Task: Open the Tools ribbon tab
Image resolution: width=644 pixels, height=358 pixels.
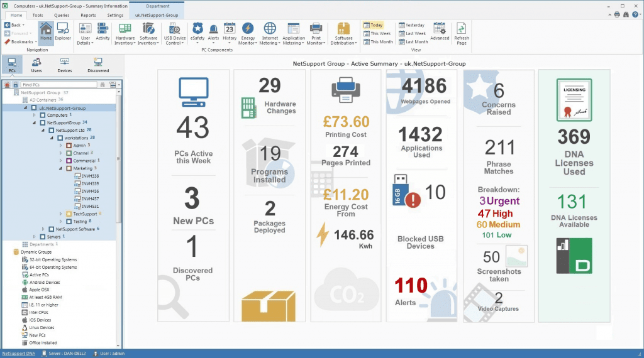Action: coord(38,15)
